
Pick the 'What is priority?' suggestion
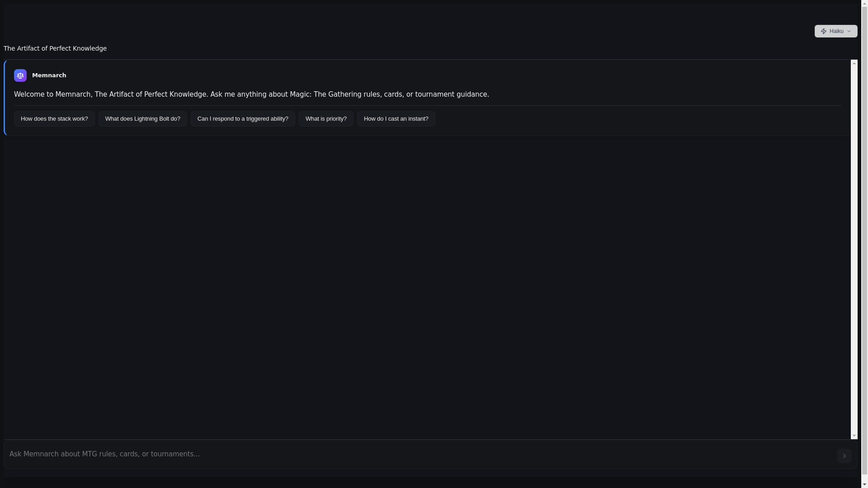point(326,119)
